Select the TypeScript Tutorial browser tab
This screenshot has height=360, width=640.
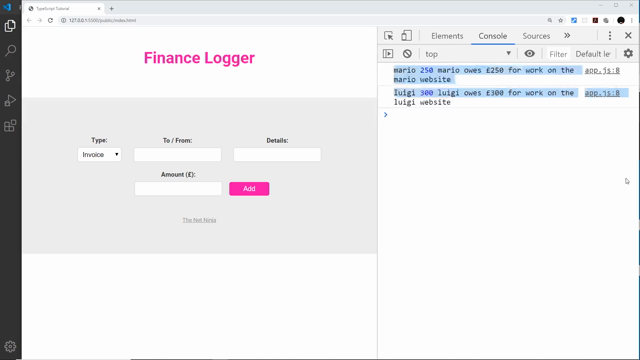tap(64, 9)
